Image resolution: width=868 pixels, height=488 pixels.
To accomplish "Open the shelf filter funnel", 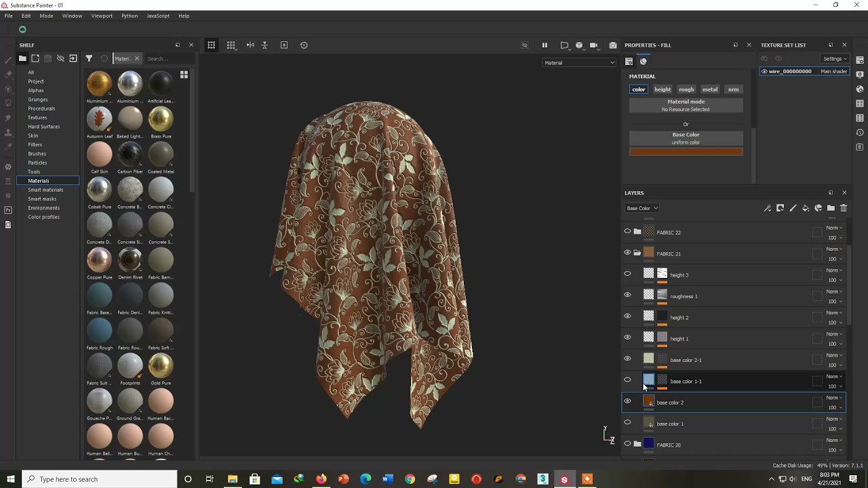I will click(89, 58).
